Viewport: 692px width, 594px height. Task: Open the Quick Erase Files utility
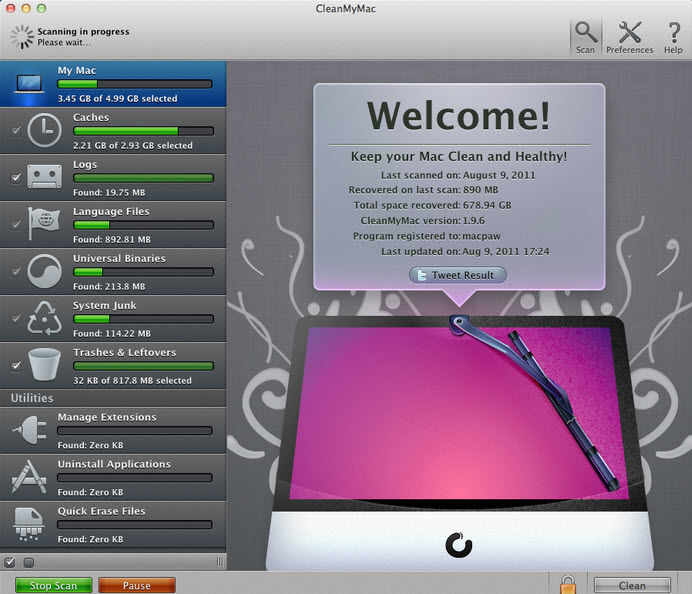pos(113,525)
